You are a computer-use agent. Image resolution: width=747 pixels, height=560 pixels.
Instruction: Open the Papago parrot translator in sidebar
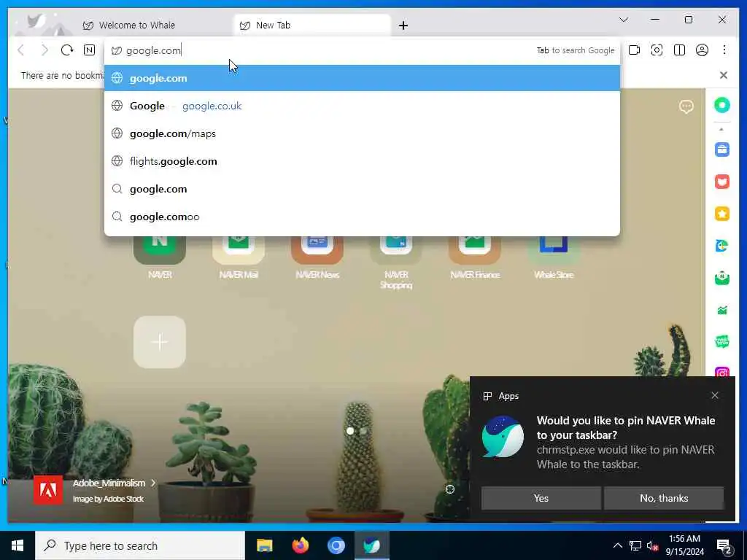click(721, 246)
